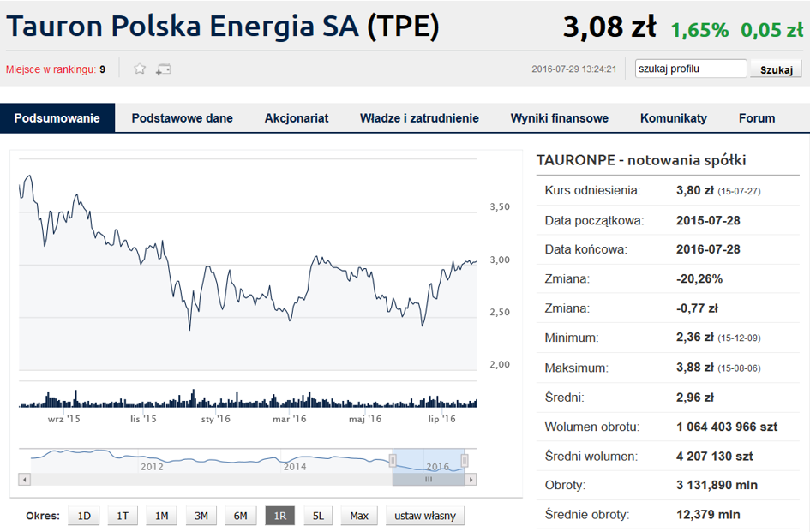This screenshot has height=532, width=810.
Task: Select the Max period button
Action: (x=359, y=516)
